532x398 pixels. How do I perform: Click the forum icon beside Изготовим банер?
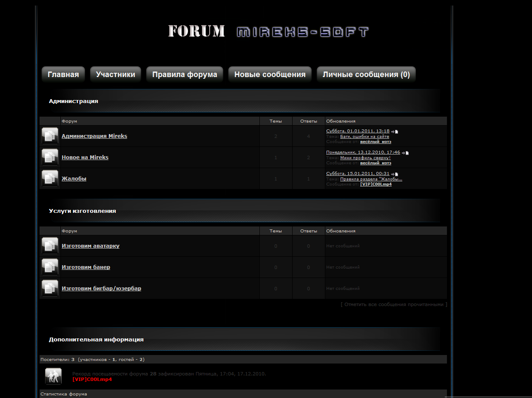[50, 267]
